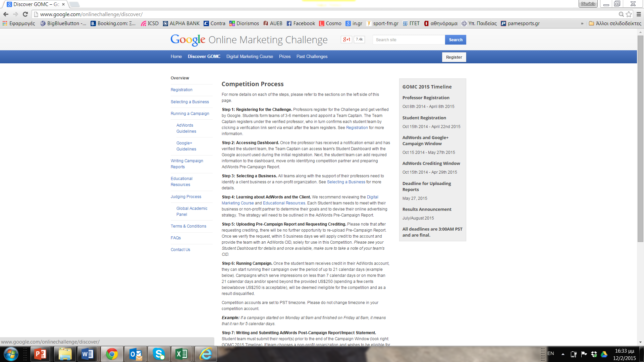Open the ALPHA BANK bookmark

point(181,23)
